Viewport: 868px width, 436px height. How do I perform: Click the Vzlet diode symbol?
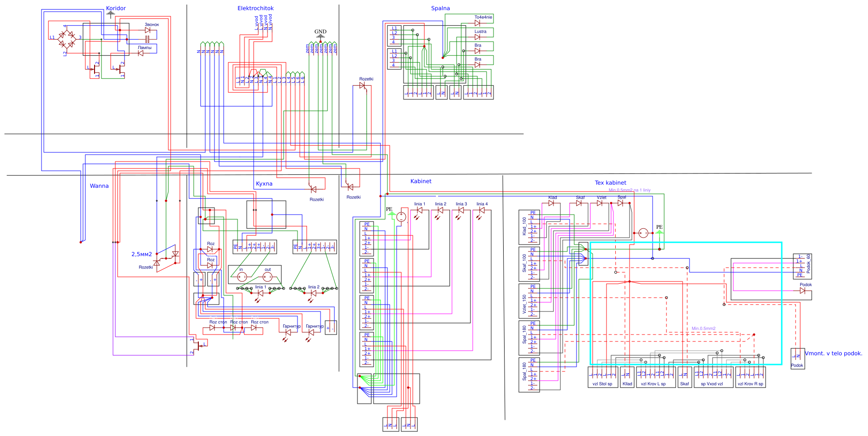coord(600,203)
